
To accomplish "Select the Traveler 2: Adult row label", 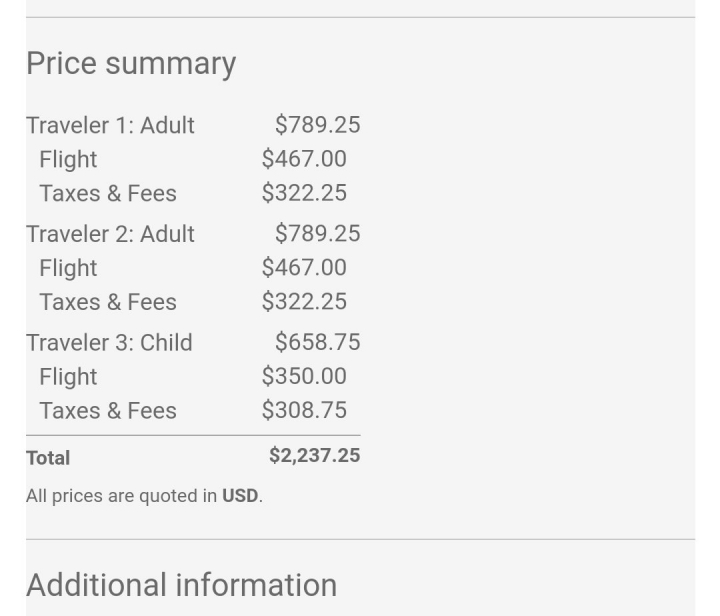I will click(x=110, y=234).
